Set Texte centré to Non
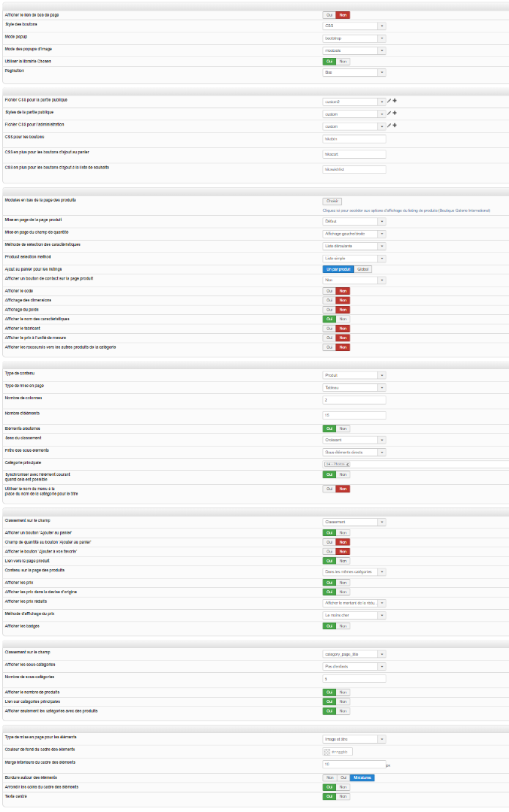509x812 pixels. (343, 796)
